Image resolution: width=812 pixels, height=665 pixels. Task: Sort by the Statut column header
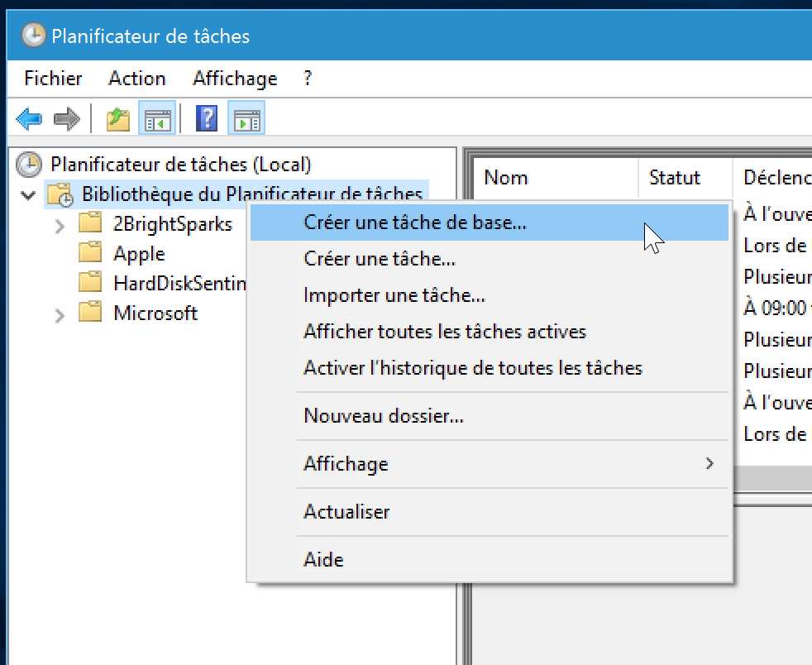tap(685, 178)
